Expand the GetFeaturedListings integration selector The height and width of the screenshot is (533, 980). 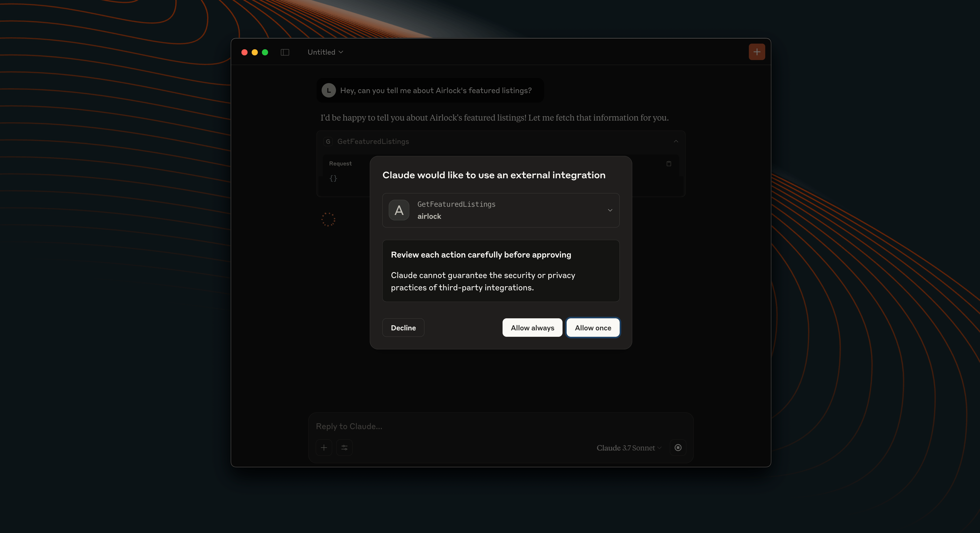pyautogui.click(x=610, y=210)
